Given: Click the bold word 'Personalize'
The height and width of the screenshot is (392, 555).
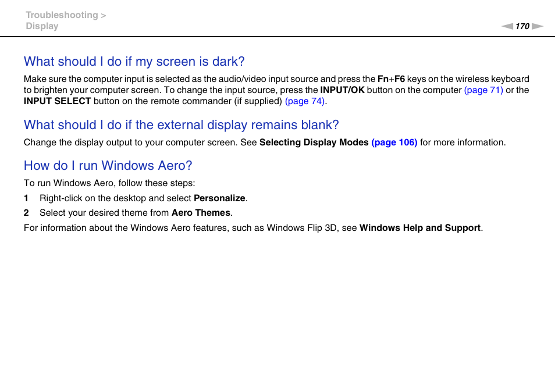Looking at the screenshot, I should click(219, 198).
